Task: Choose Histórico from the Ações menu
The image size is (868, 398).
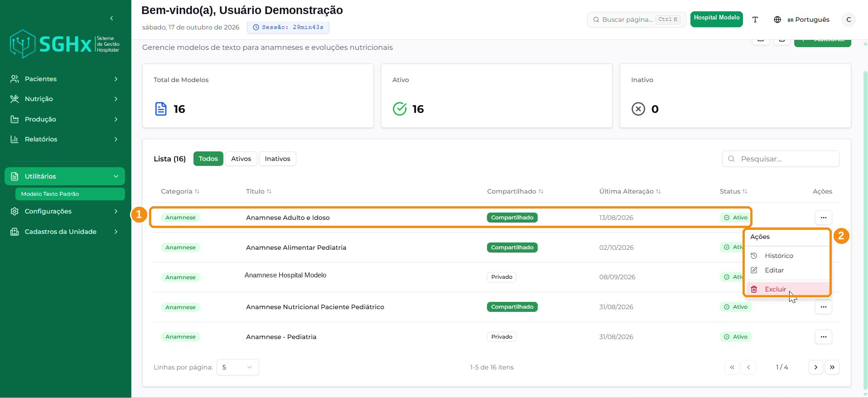Action: tap(787, 256)
